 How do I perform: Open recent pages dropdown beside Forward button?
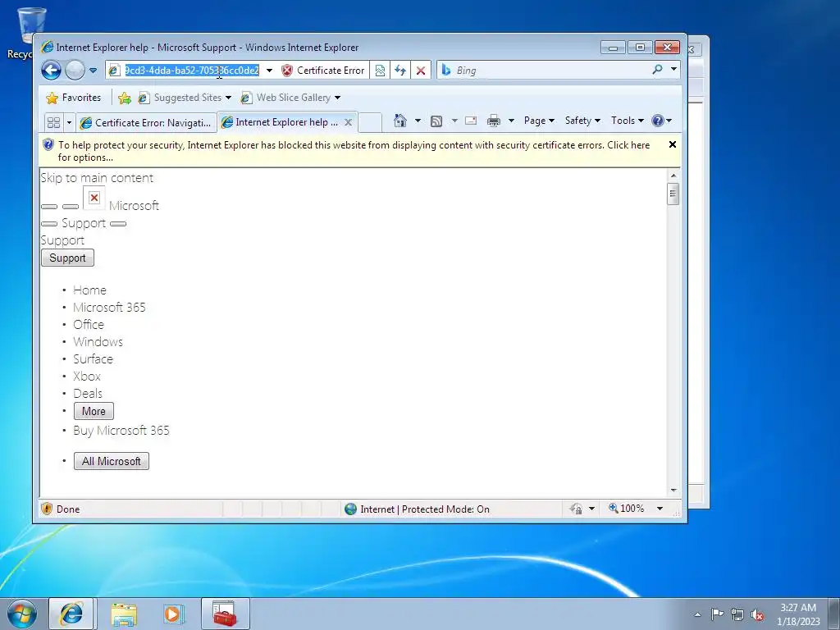click(x=93, y=71)
